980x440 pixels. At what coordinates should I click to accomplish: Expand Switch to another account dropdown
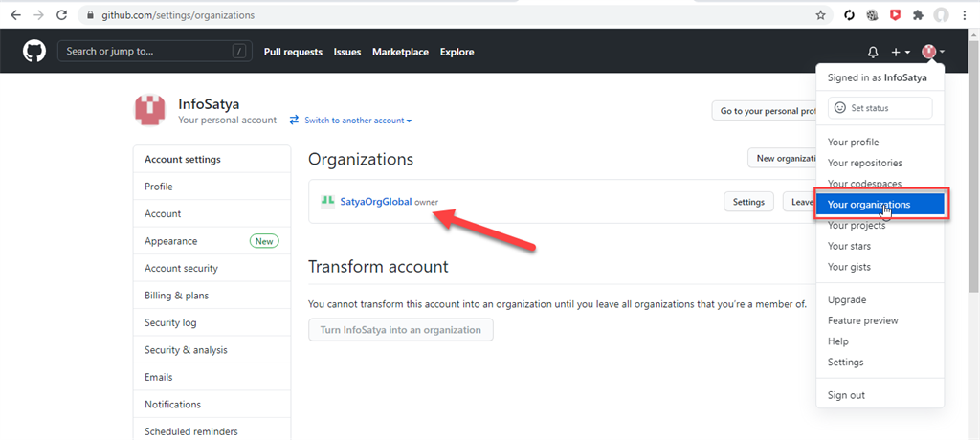357,121
